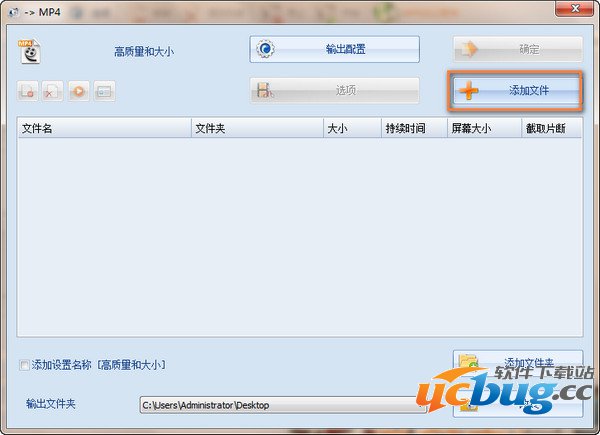Open 输出配置 output settings

[334, 49]
